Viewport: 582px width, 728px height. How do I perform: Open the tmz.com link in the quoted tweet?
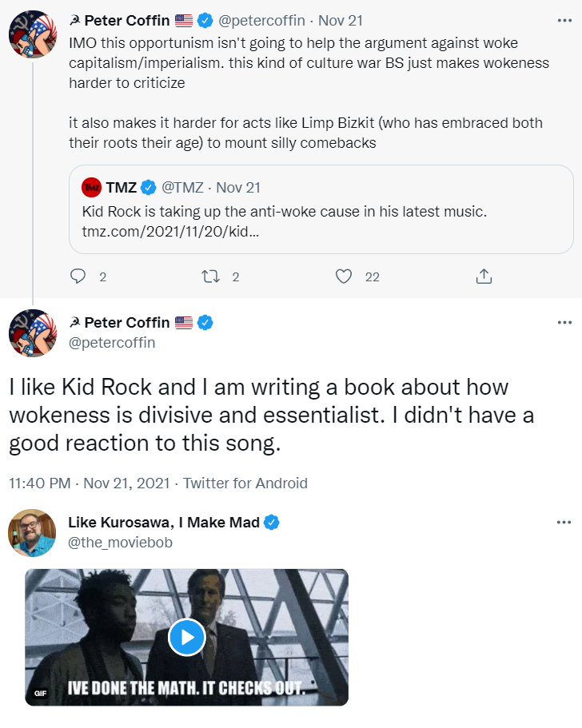pyautogui.click(x=170, y=232)
